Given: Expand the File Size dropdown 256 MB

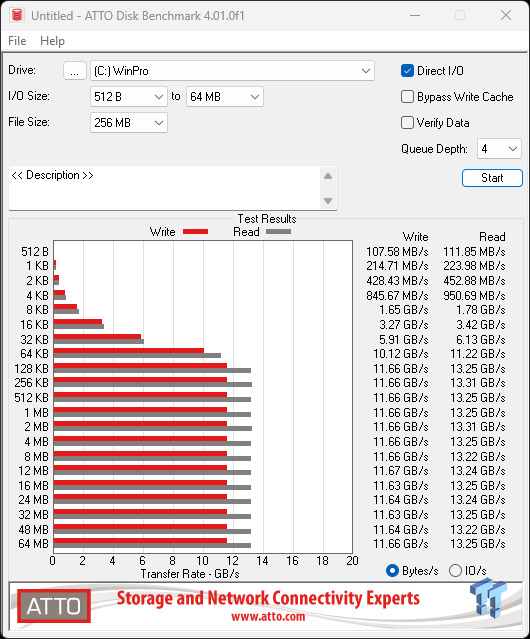Looking at the screenshot, I should [x=129, y=123].
